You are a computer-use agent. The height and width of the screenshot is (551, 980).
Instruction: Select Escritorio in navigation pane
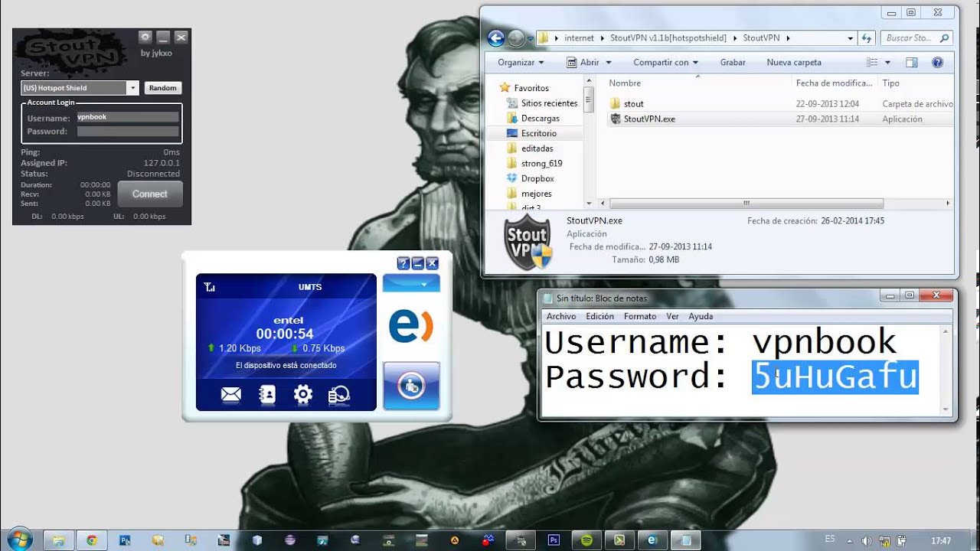(533, 133)
